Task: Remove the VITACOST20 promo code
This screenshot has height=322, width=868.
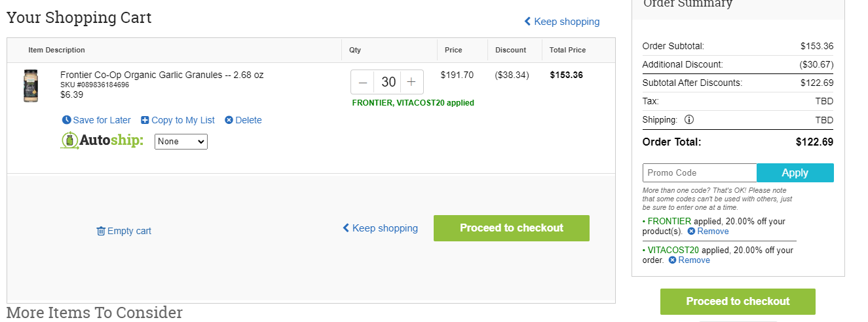Action: coord(689,260)
